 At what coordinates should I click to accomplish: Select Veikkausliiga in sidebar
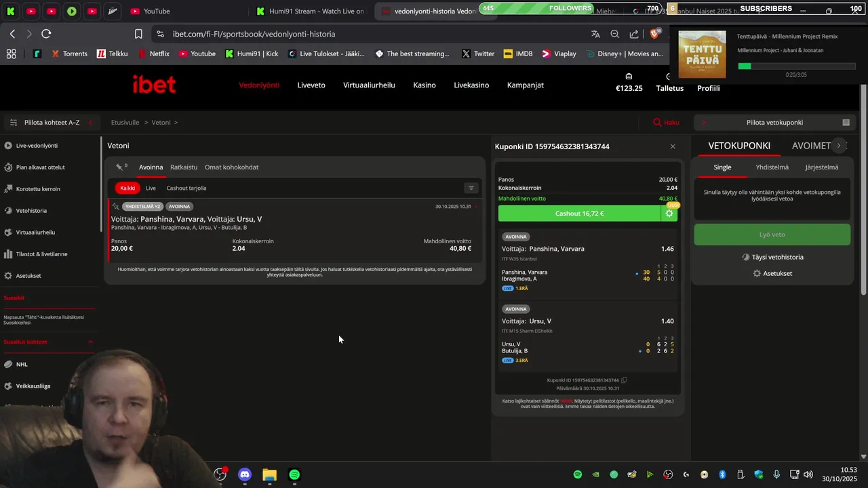pos(33,386)
